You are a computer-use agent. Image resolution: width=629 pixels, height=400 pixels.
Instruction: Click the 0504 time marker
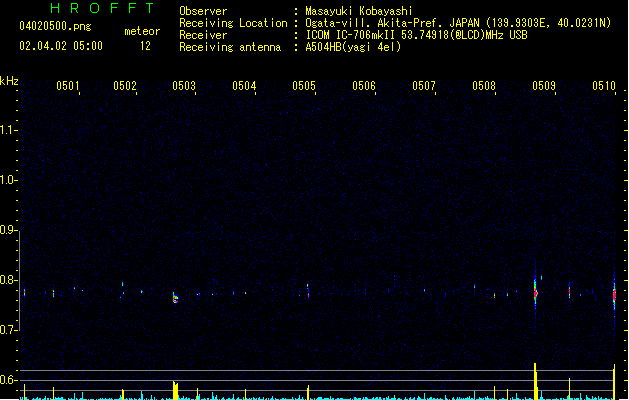pos(244,86)
